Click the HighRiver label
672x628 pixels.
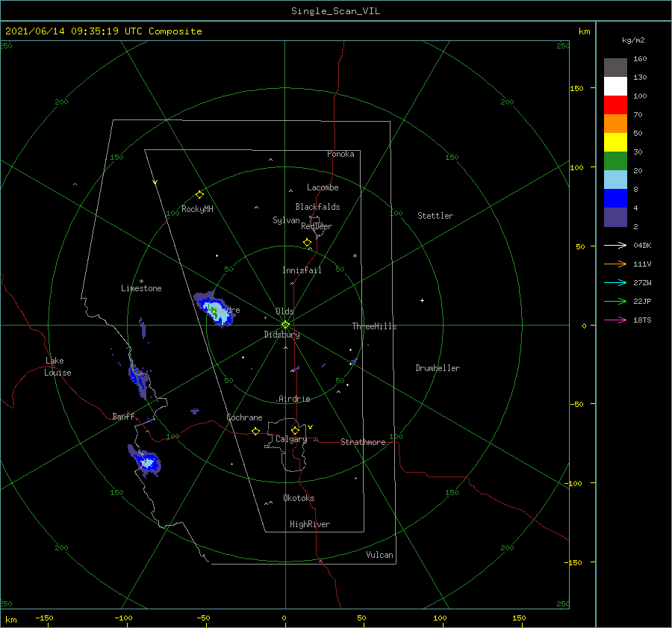(310, 524)
